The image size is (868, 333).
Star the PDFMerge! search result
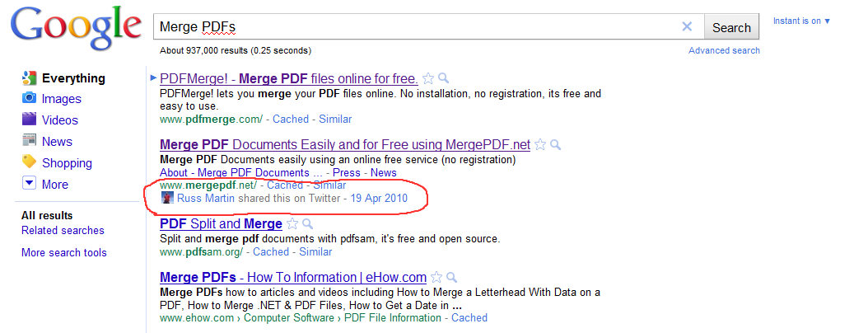(428, 79)
